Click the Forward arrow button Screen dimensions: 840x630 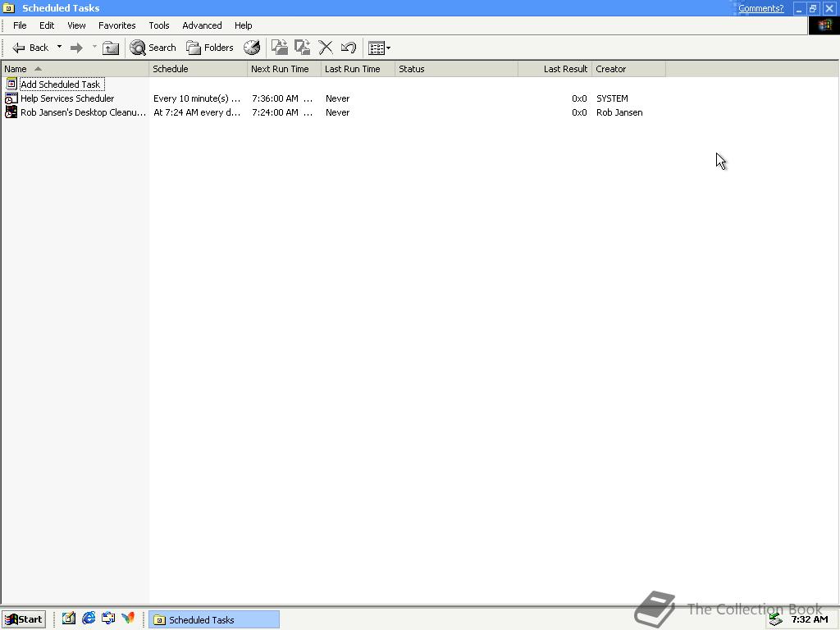[76, 48]
